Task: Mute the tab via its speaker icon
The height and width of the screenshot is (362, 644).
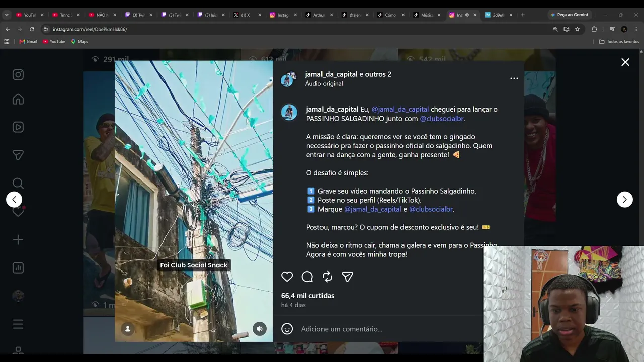Action: click(x=467, y=15)
